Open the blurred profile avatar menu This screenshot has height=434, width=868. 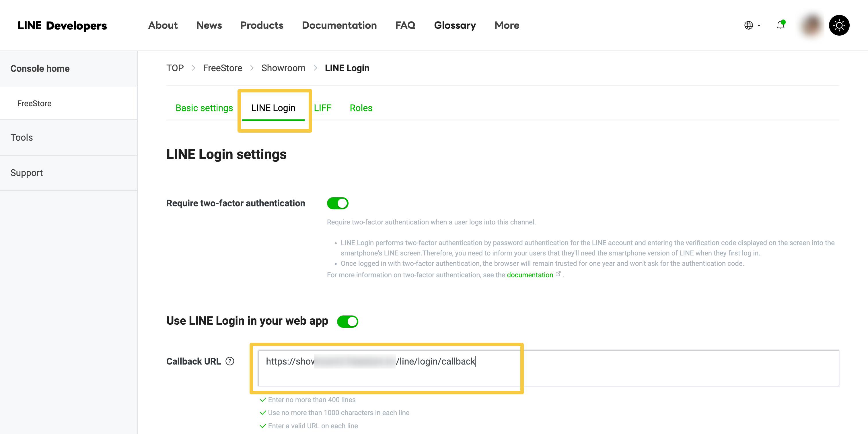point(811,25)
